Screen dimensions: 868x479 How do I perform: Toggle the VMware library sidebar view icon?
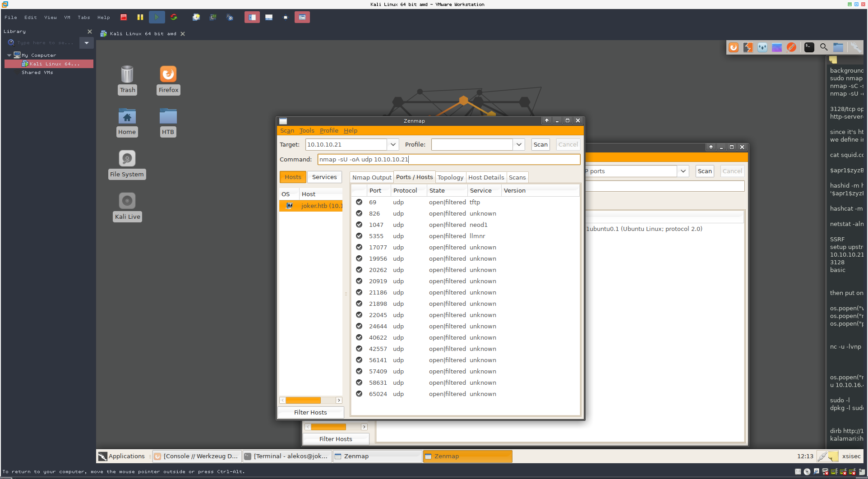pos(252,17)
